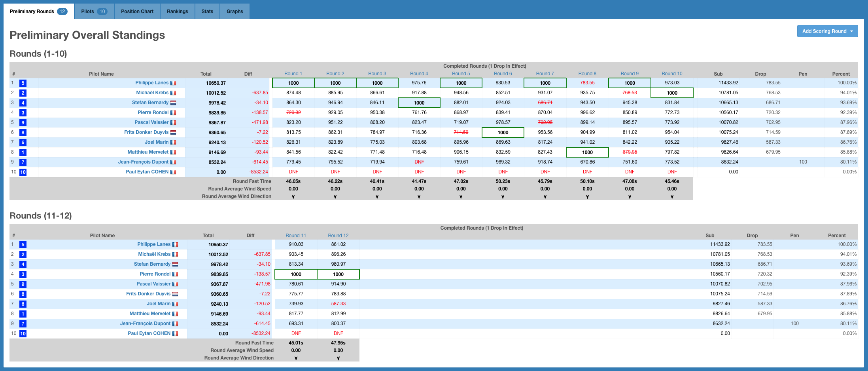The width and height of the screenshot is (868, 371).
Task: Click the wind direction arrow under Round 1
Action: (x=293, y=197)
